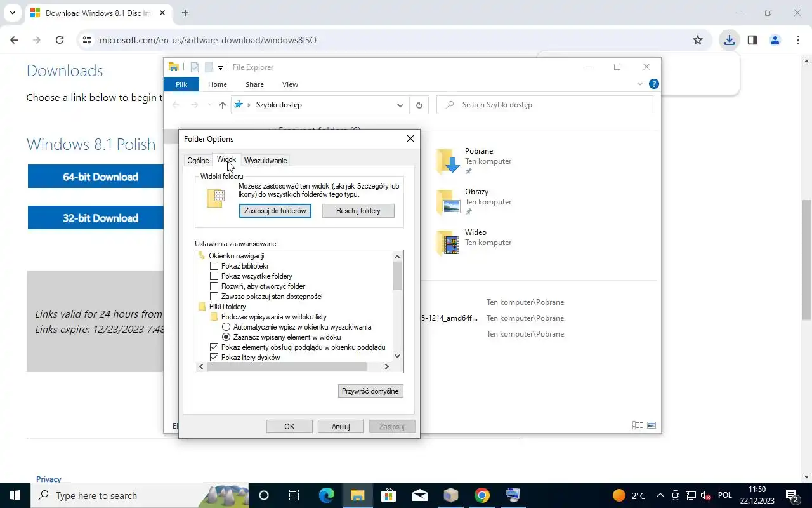Switch to the Ogólne tab
The height and width of the screenshot is (508, 812).
point(198,161)
